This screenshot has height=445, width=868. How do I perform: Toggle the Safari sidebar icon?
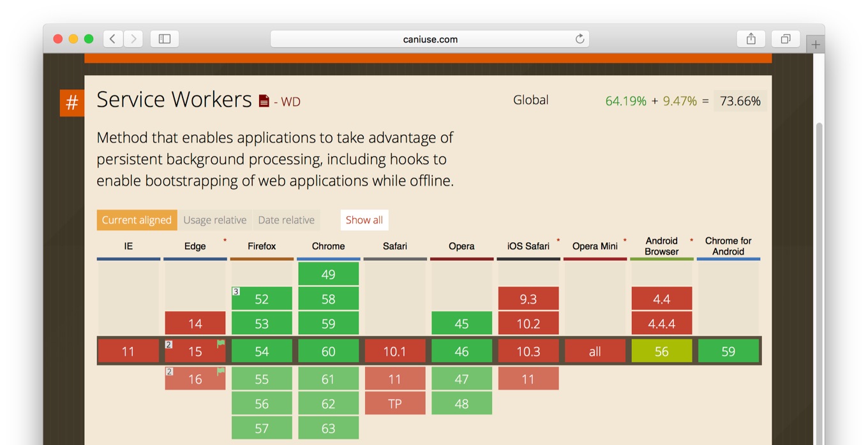(x=164, y=39)
